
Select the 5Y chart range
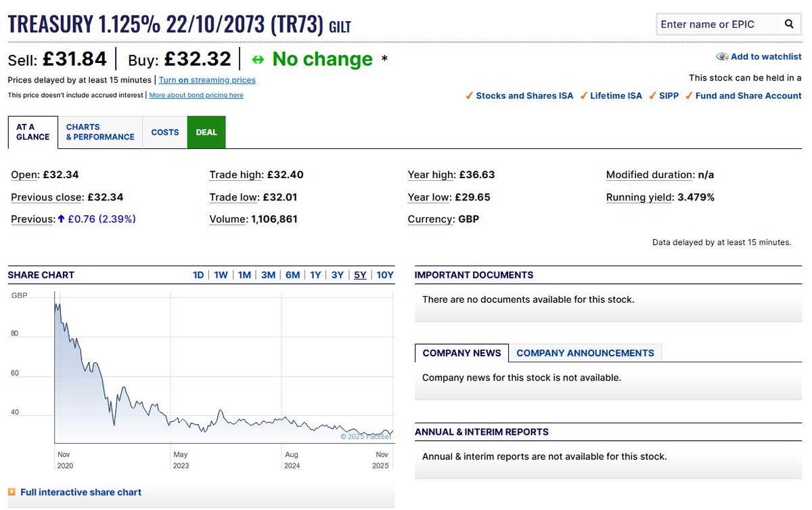pos(360,275)
